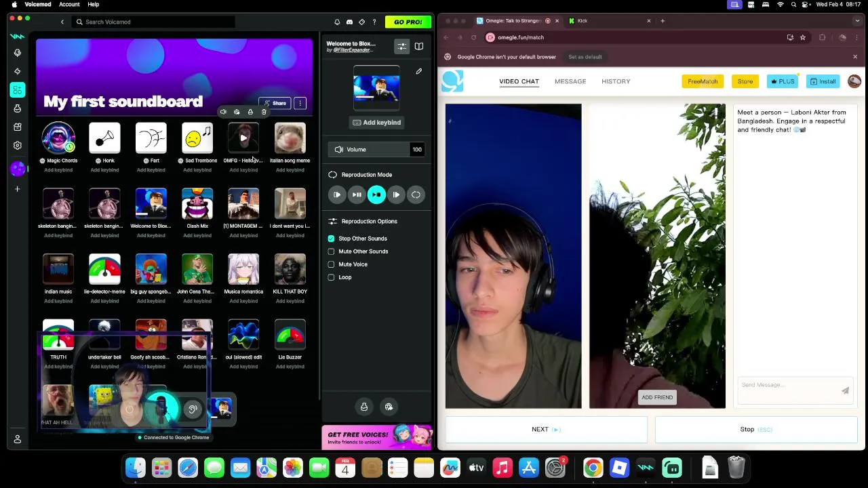Play the KILL THAT BOY sound
The height and width of the screenshot is (488, 868).
290,270
